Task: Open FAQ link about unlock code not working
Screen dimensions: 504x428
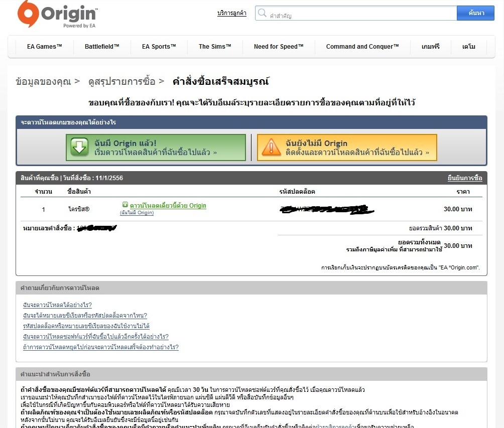Action: click(x=86, y=326)
